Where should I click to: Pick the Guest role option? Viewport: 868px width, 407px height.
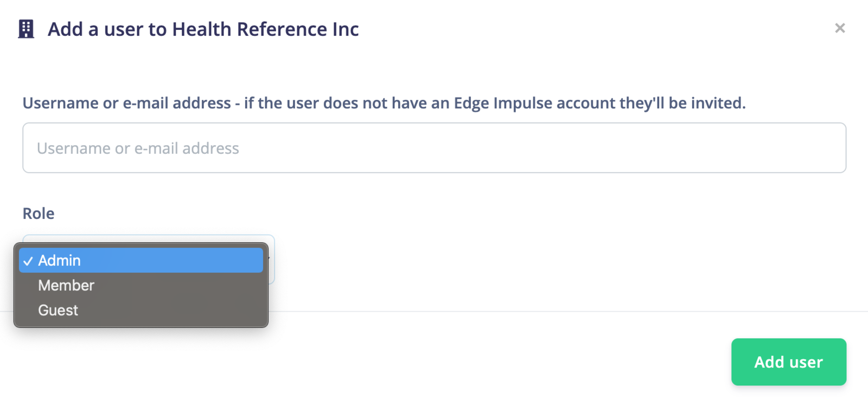point(141,310)
